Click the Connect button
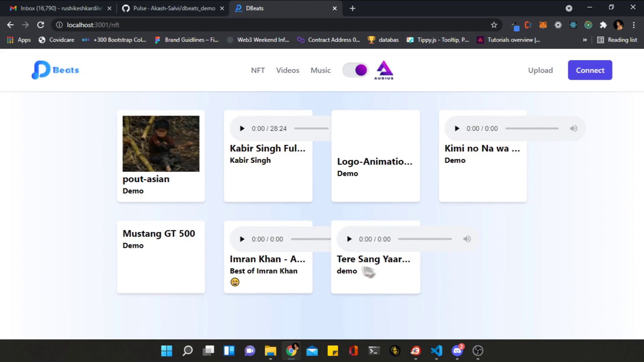 (x=590, y=70)
